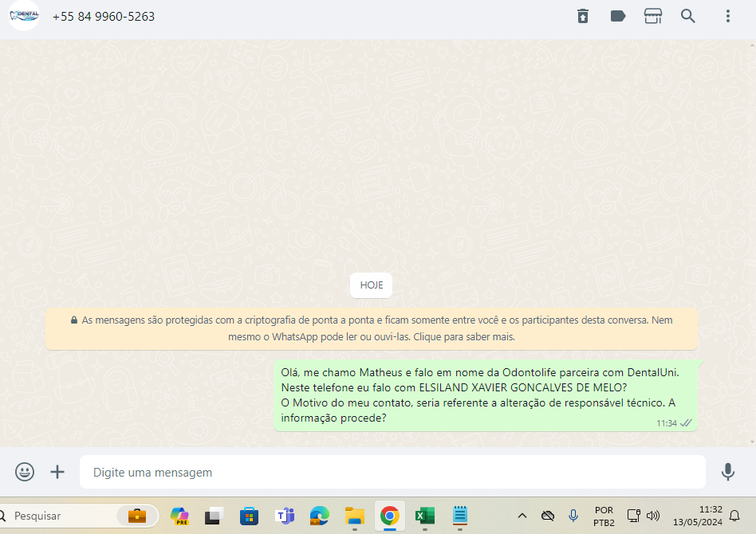756x534 pixels.
Task: Click the trash delete icon in chat header
Action: [583, 16]
